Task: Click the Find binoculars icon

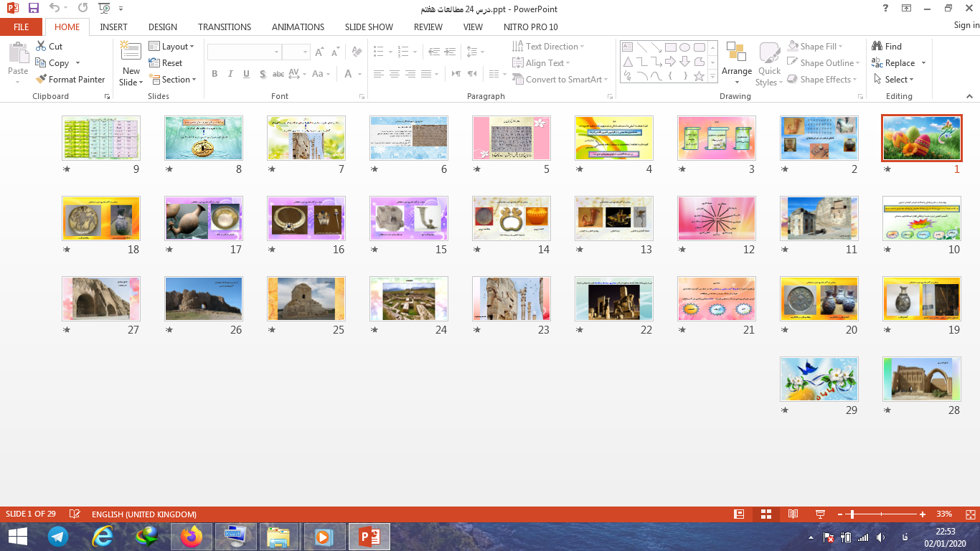Action: 877,47
